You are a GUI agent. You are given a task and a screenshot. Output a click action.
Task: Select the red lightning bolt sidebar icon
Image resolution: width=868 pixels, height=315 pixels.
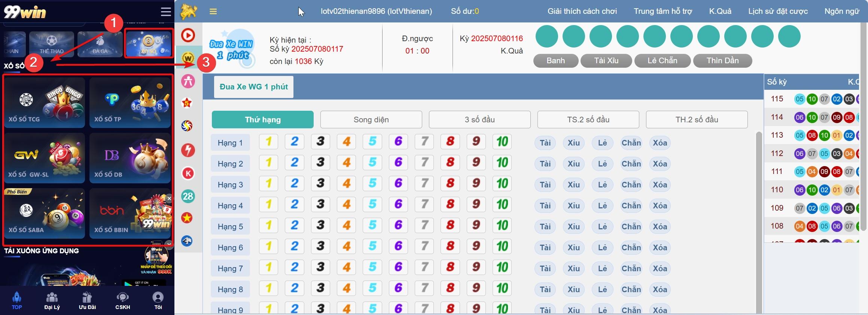pos(188,150)
